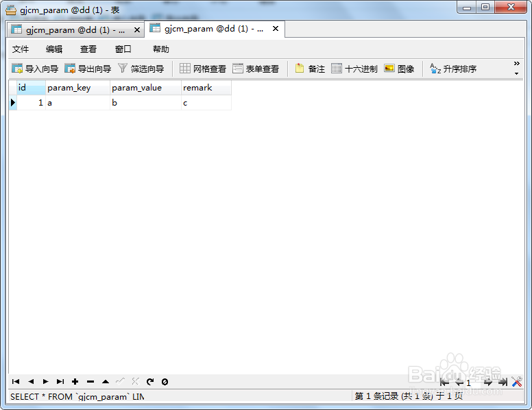Select the param_value cell 'b'

(145, 103)
